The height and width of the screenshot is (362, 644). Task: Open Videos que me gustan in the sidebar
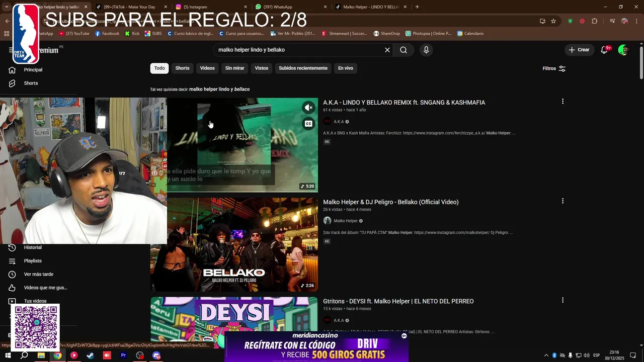pyautogui.click(x=45, y=288)
